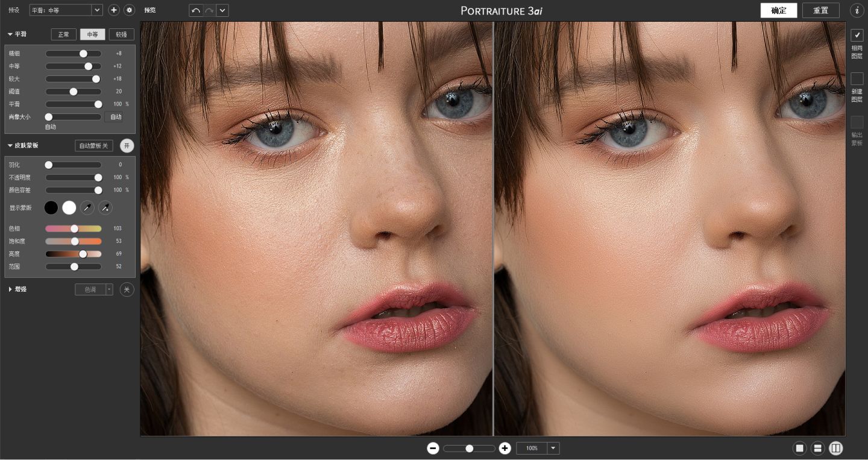The width and height of the screenshot is (868, 460).
Task: Click the zoom in plus icon
Action: pos(505,449)
